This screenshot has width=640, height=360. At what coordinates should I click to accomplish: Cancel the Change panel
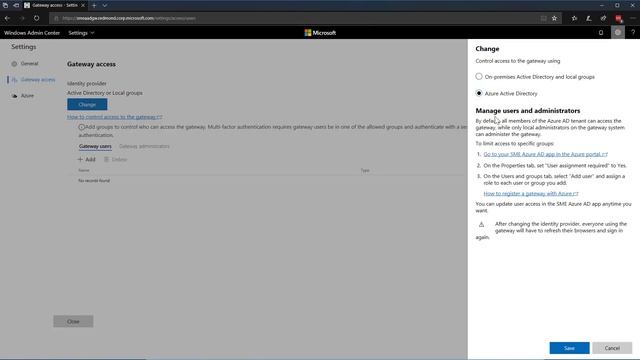point(612,348)
